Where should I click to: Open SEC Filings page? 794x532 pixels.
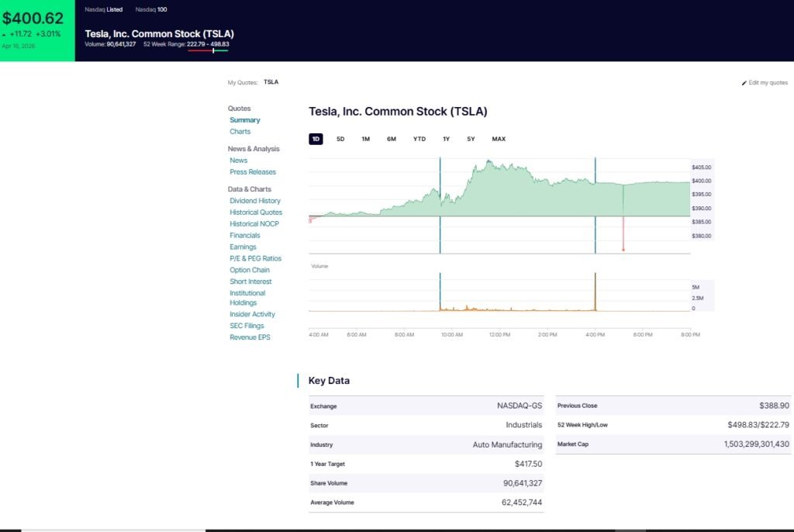[x=247, y=326]
